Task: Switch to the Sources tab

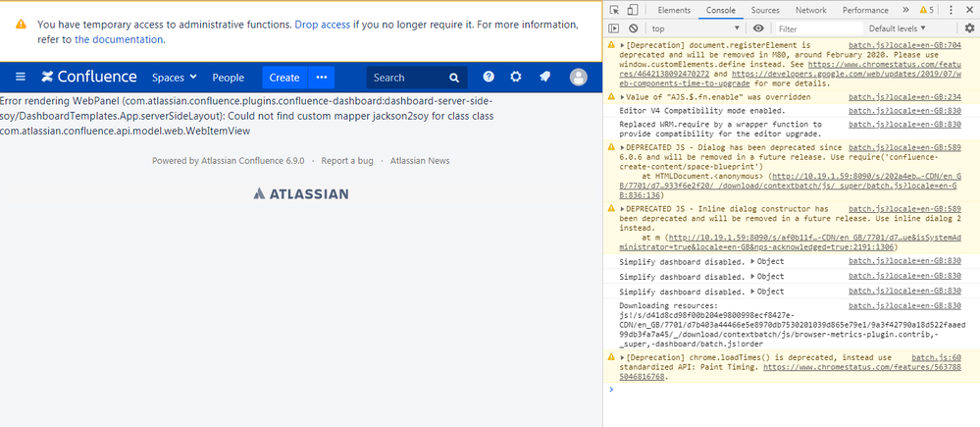Action: point(765,10)
